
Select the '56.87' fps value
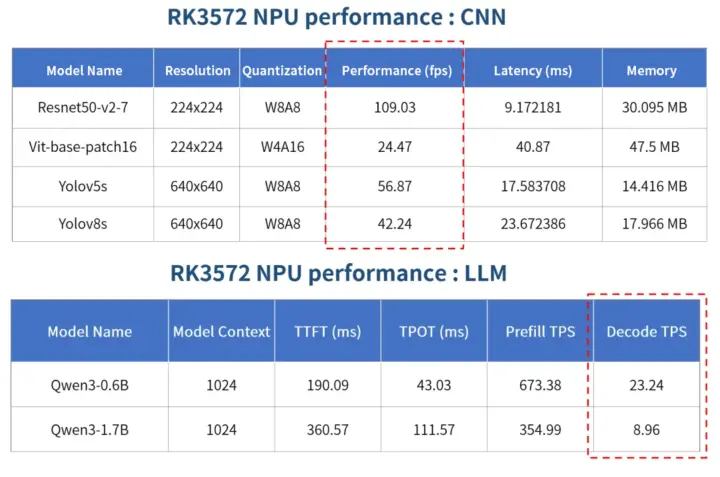[395, 186]
